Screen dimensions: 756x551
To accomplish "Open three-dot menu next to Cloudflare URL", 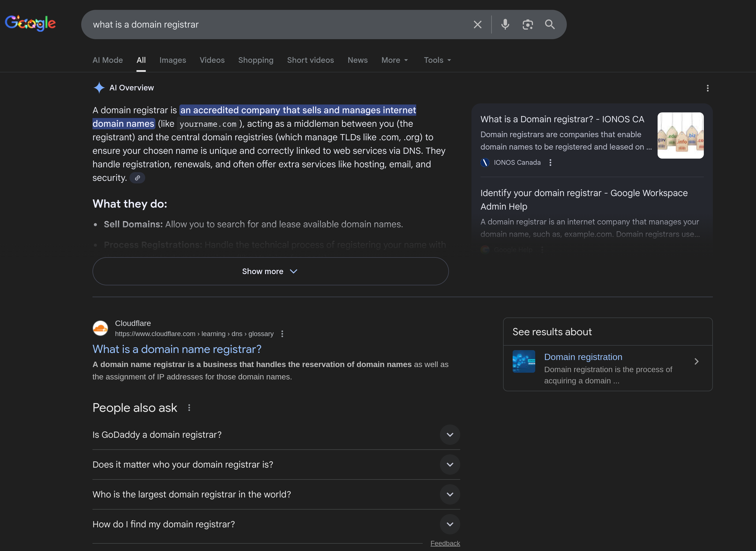I will pos(282,334).
